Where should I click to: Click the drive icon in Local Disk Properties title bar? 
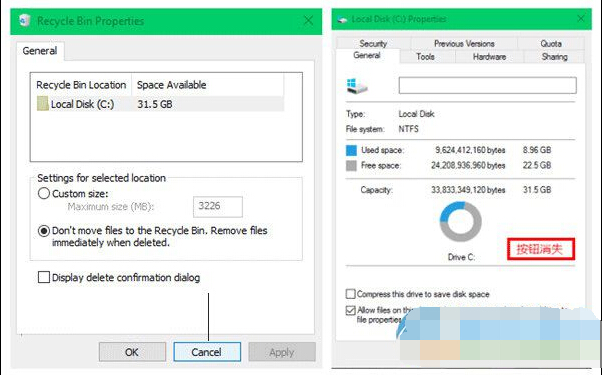click(x=342, y=19)
